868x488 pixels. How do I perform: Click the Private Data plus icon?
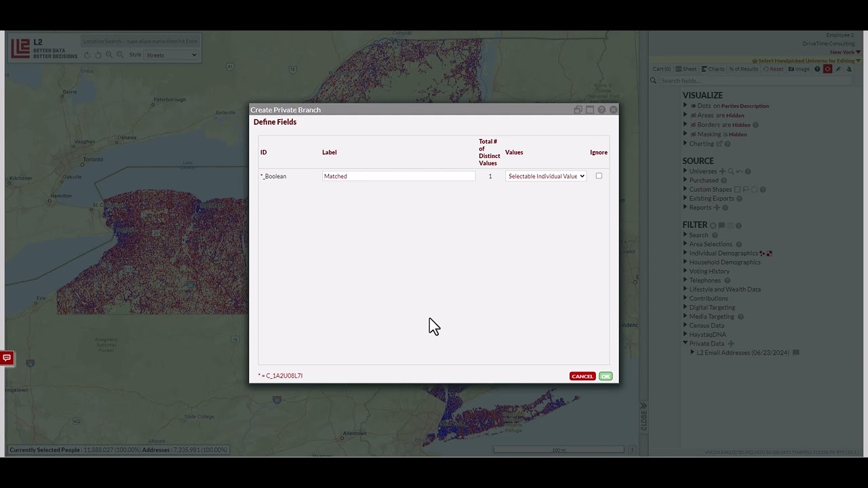click(x=731, y=344)
